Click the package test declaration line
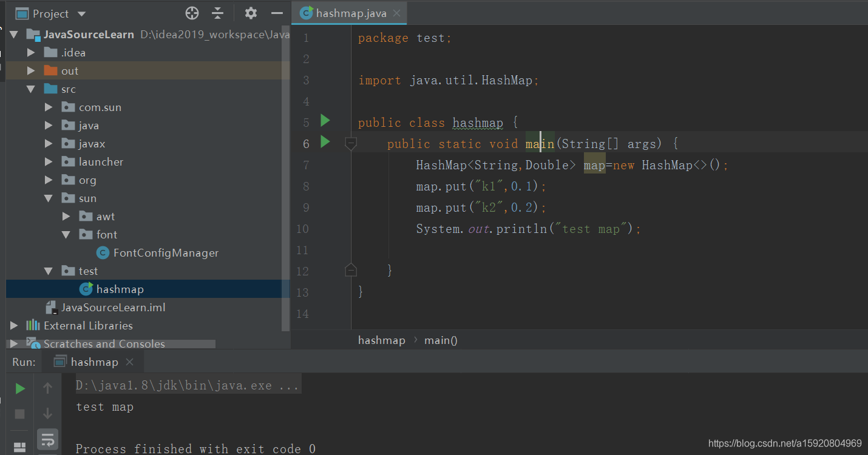868x455 pixels. (x=404, y=38)
